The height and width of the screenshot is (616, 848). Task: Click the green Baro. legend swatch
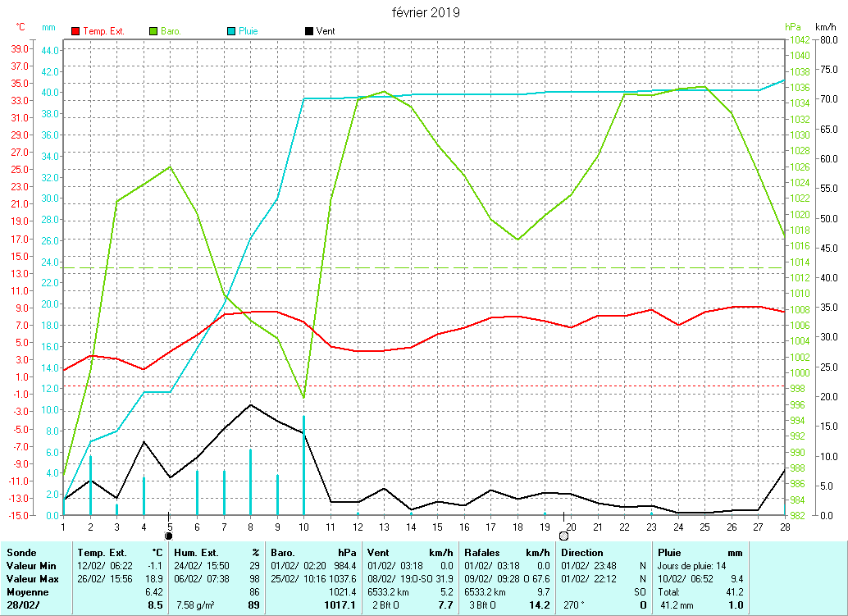[153, 31]
